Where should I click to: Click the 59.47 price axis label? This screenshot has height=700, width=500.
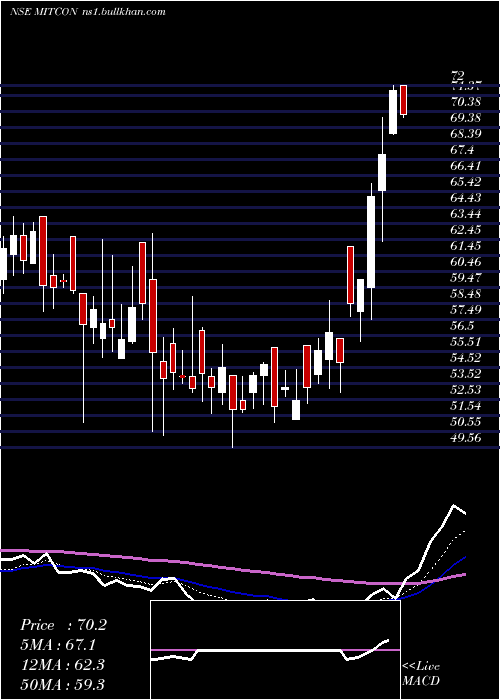coord(466,278)
